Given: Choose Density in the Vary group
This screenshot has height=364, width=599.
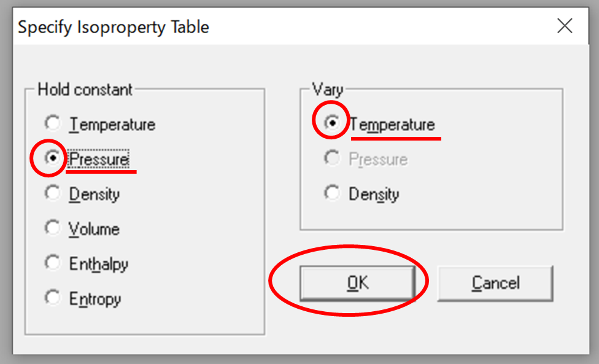Looking at the screenshot, I should point(332,194).
